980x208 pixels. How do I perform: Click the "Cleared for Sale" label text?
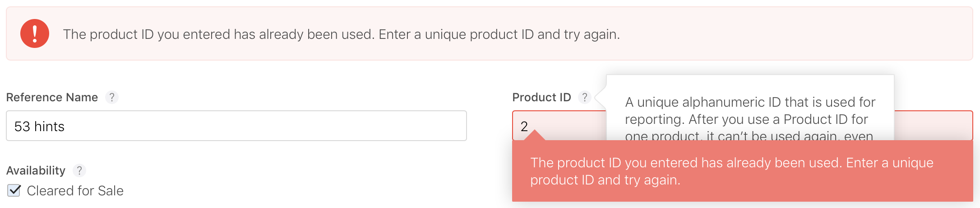click(75, 191)
